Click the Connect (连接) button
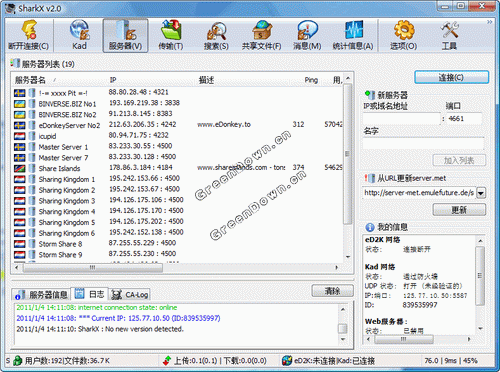Viewport: 500px width, 372px height. [x=451, y=77]
